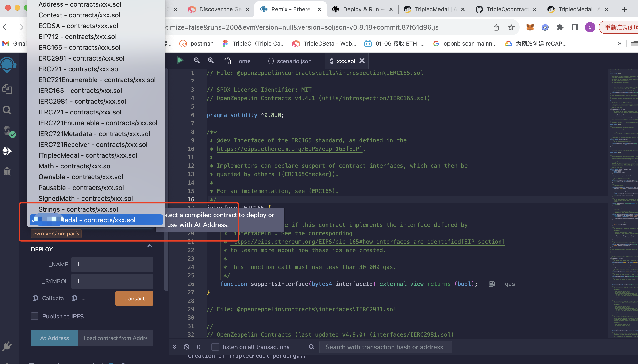Open the Search in files sidebar icon
The image size is (638, 364).
[7, 110]
